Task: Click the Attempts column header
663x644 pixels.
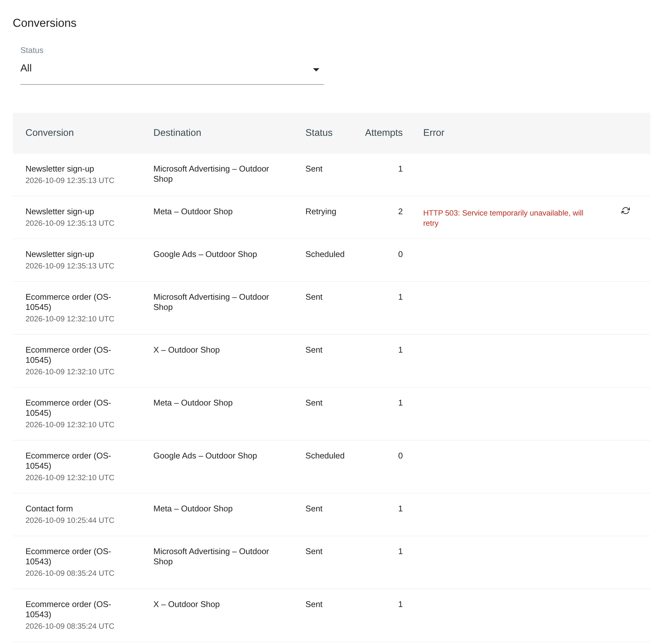Action: (x=383, y=133)
